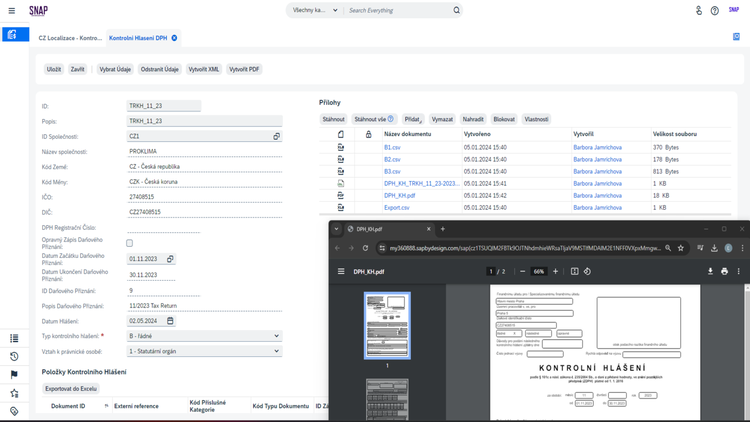
Task: Toggle PDF viewer sidebar menu icon
Action: [x=341, y=271]
